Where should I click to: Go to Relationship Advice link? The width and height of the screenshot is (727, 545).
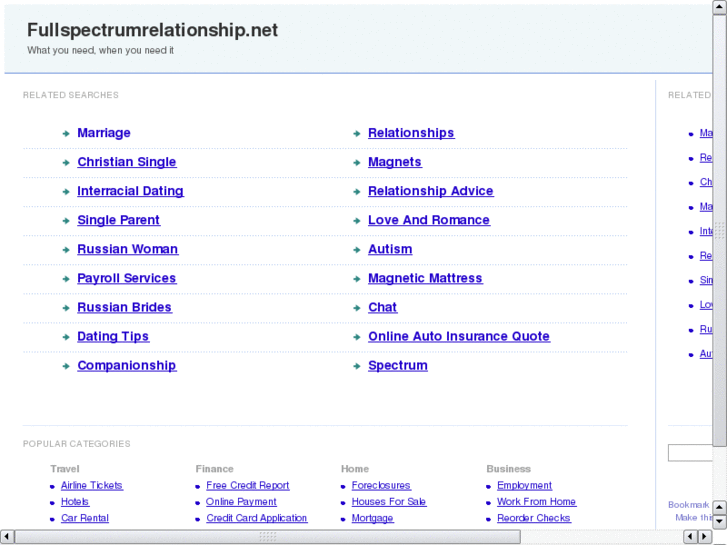(430, 191)
